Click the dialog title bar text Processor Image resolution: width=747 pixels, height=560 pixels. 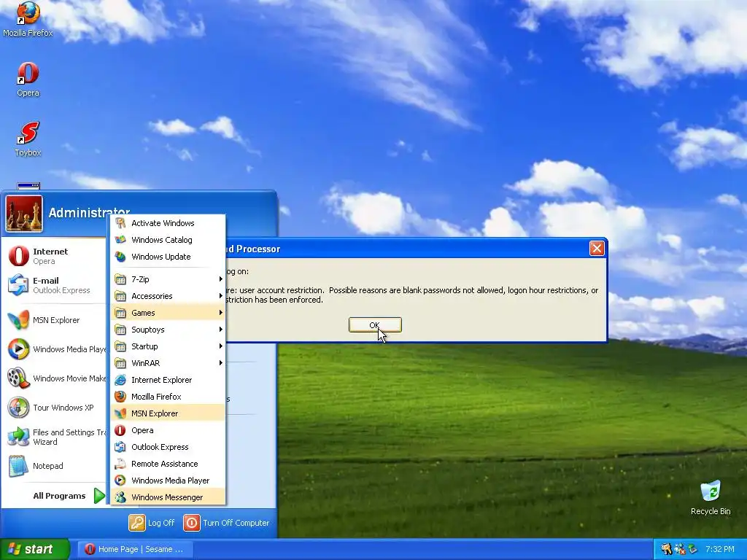258,249
